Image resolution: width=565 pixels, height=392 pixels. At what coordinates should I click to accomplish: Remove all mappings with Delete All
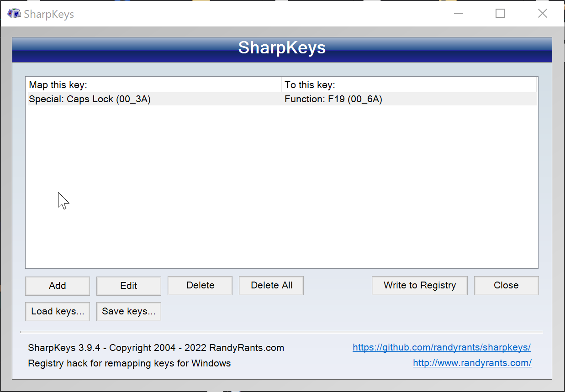[271, 286]
